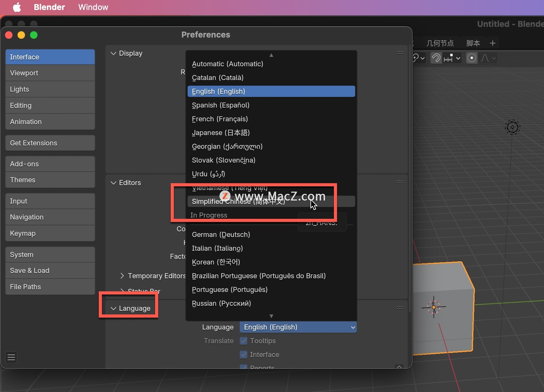Open proportional falloff curve dropdown

point(488,58)
